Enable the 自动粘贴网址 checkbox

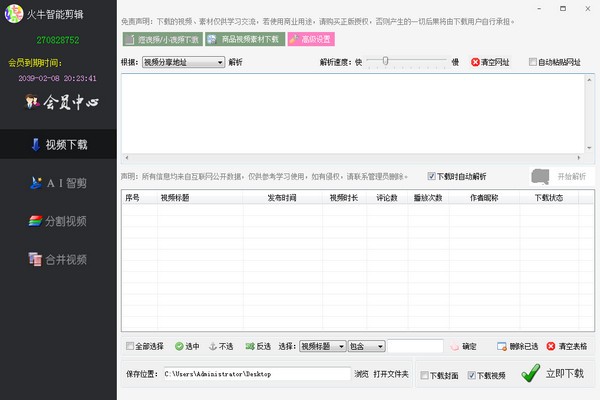click(x=534, y=62)
